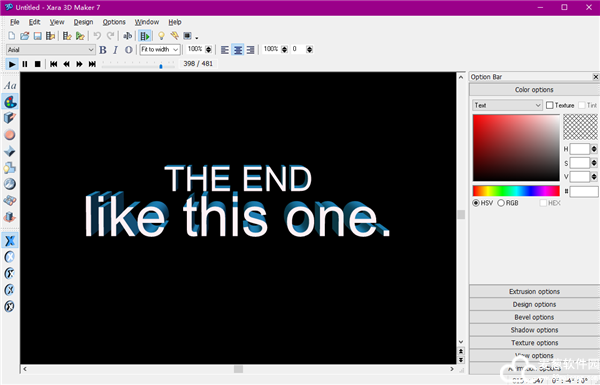This screenshot has width=600, height=385.
Task: Adjust the stepper showing value 0
Action: pyautogui.click(x=310, y=49)
